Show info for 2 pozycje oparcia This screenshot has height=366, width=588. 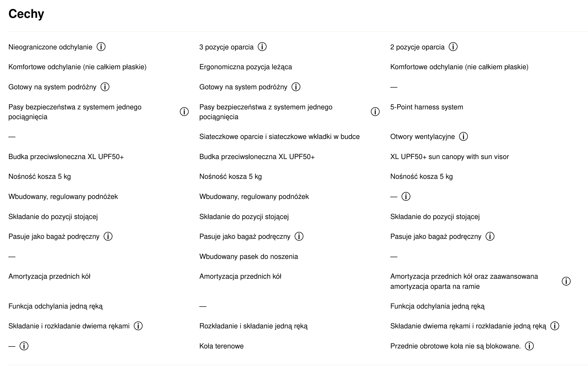(x=453, y=47)
